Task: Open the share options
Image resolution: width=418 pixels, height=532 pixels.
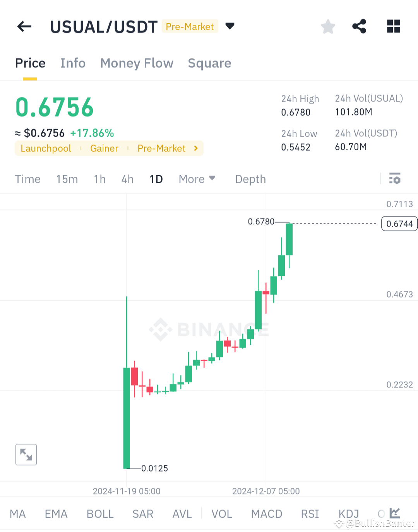Action: pyautogui.click(x=359, y=26)
